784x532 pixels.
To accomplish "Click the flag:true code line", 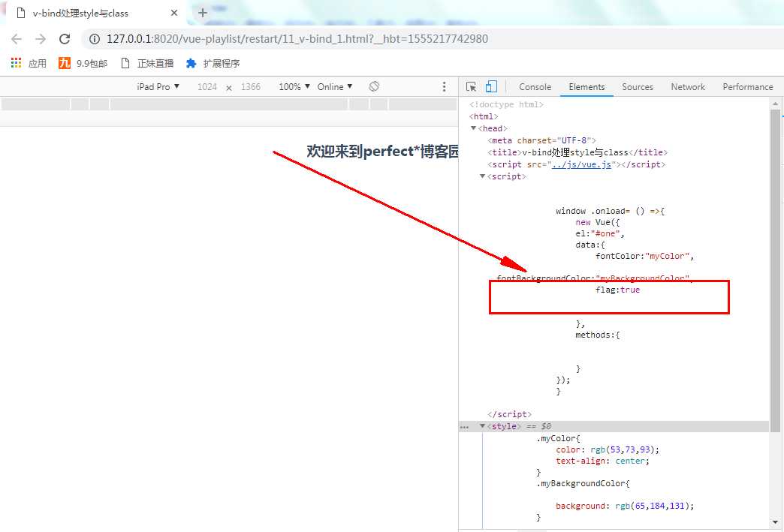I will click(617, 290).
